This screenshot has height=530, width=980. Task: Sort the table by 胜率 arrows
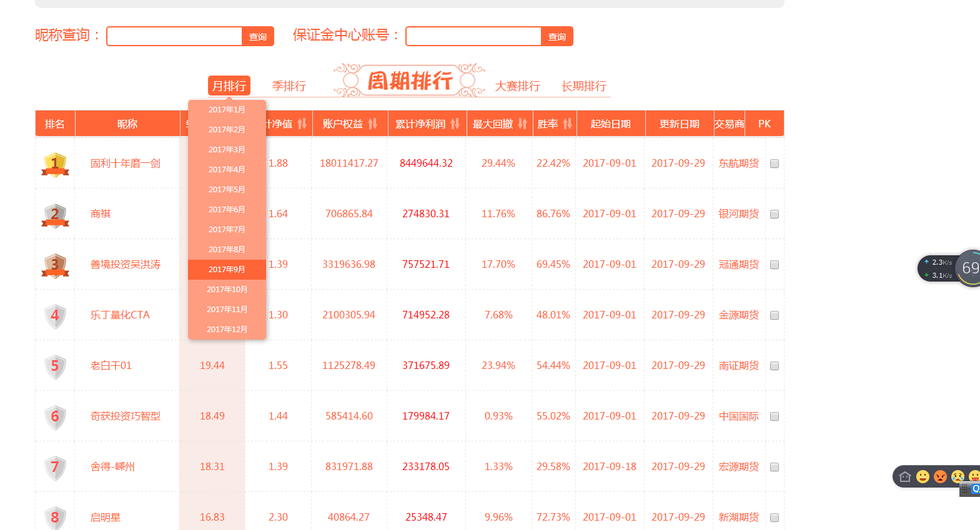[x=567, y=124]
